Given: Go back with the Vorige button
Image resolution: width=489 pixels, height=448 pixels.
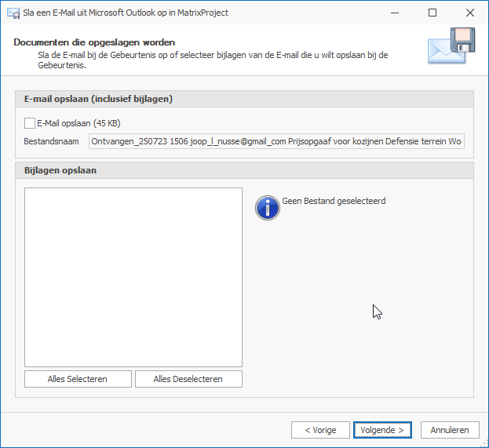Looking at the screenshot, I should [x=320, y=430].
